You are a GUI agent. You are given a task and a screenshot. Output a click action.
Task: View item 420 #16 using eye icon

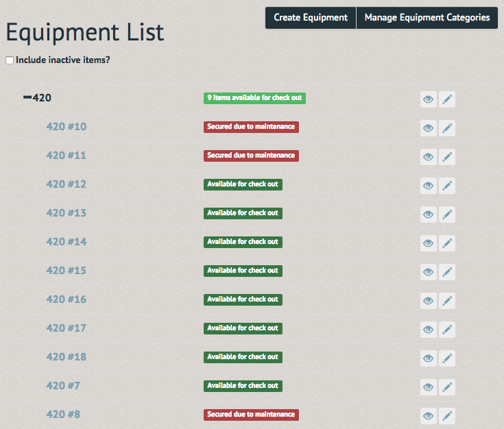[x=428, y=301]
